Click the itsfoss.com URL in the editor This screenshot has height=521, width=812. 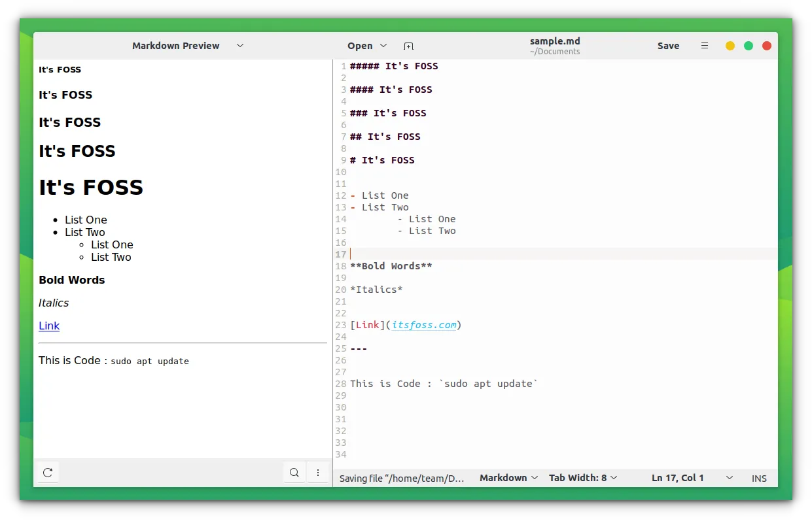click(x=424, y=325)
